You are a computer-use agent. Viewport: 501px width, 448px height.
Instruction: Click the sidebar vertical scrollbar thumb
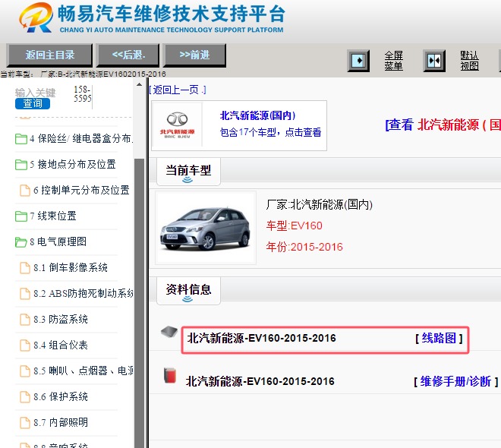coord(139,303)
